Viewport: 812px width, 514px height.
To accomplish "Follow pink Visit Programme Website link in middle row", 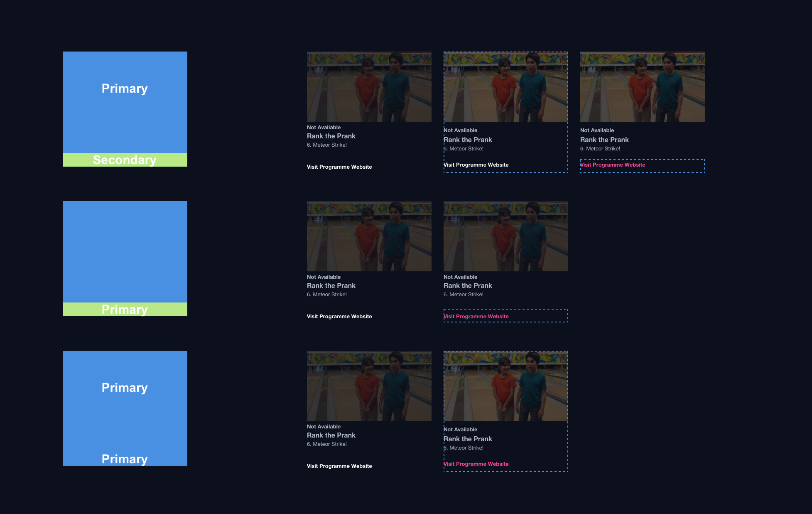I will pos(476,317).
